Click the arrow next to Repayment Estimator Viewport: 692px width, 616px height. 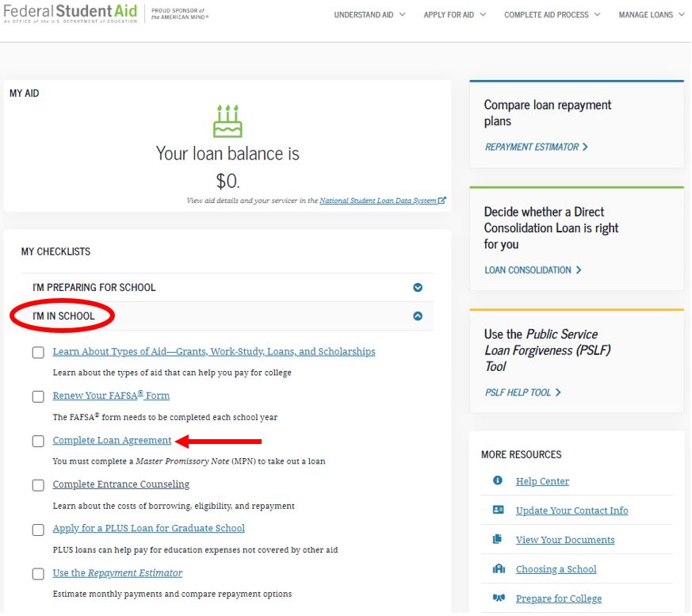585,147
